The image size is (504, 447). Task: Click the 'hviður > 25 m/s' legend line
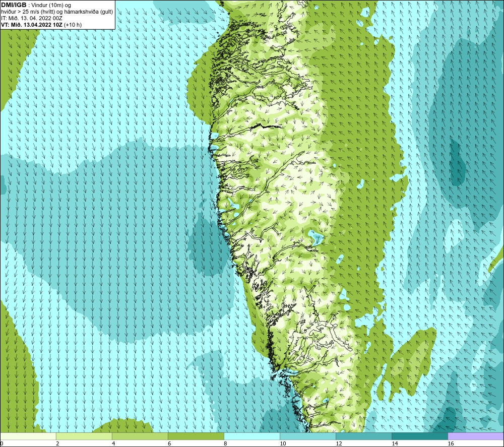[x=57, y=12]
